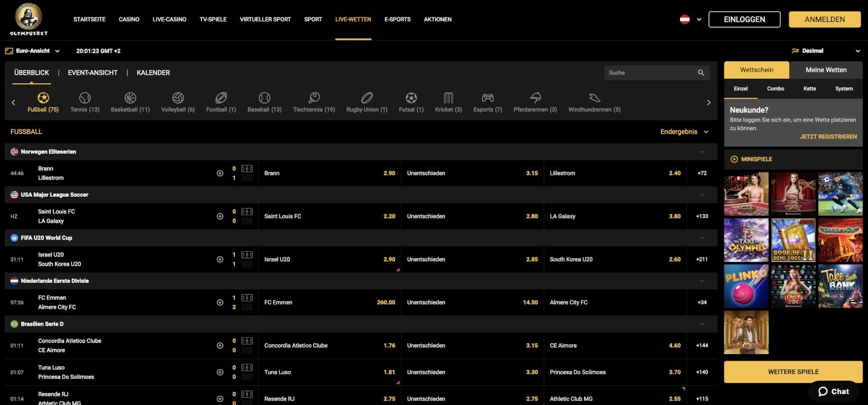Image resolution: width=868 pixels, height=405 pixels.
Task: Click the search magnifier icon
Action: [701, 73]
